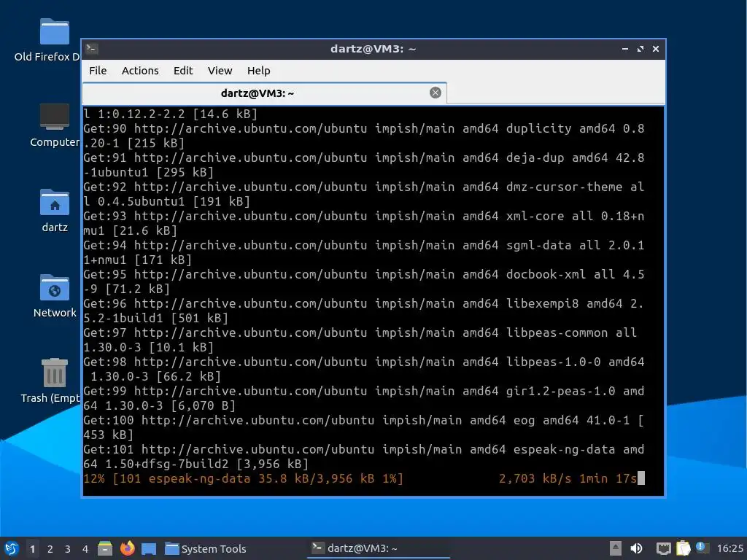Screen dimensions: 747x560
Task: Click the Get:101 espeak-ng-data line
Action: pos(364,456)
